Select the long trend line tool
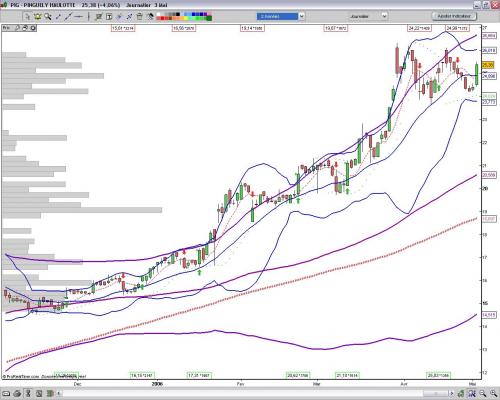500x400 pixels. [x=68, y=16]
